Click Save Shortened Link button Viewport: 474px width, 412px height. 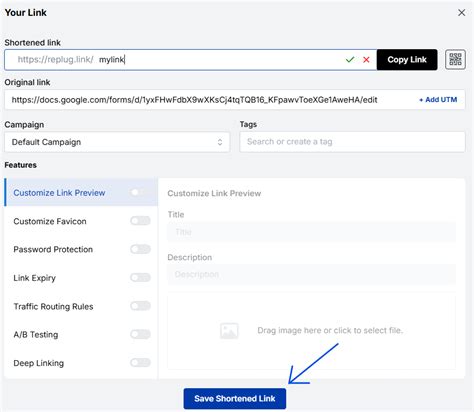coord(235,399)
